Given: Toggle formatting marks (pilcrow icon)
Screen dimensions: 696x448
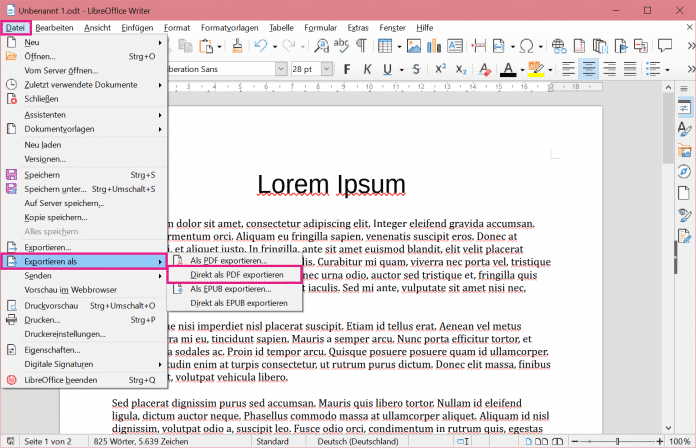Looking at the screenshot, I should [362, 46].
